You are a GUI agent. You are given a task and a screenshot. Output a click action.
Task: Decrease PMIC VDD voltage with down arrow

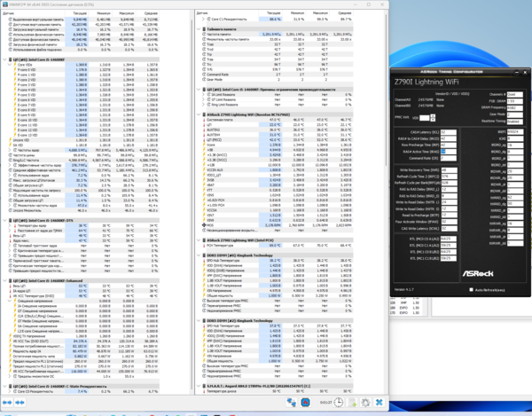[433, 120]
